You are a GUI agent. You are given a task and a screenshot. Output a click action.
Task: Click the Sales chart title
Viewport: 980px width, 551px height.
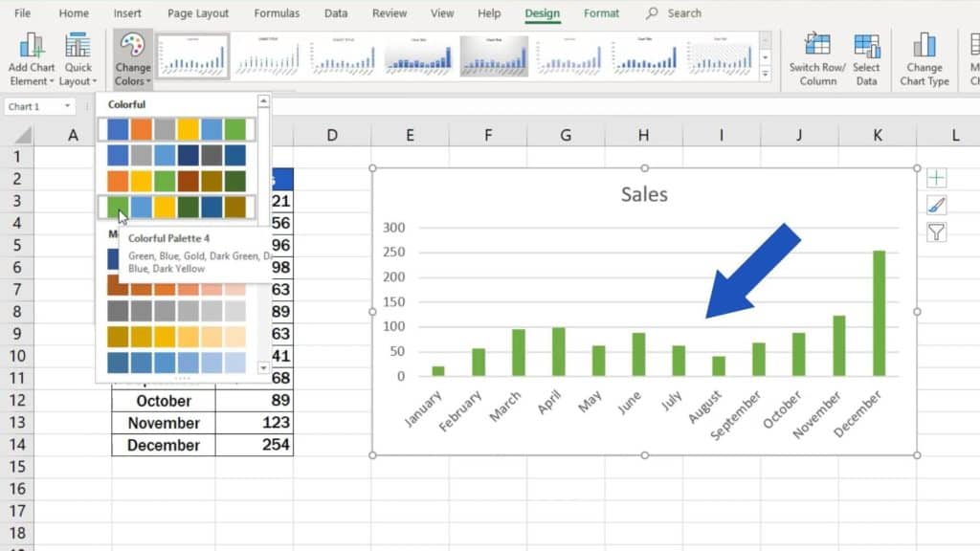coord(644,194)
